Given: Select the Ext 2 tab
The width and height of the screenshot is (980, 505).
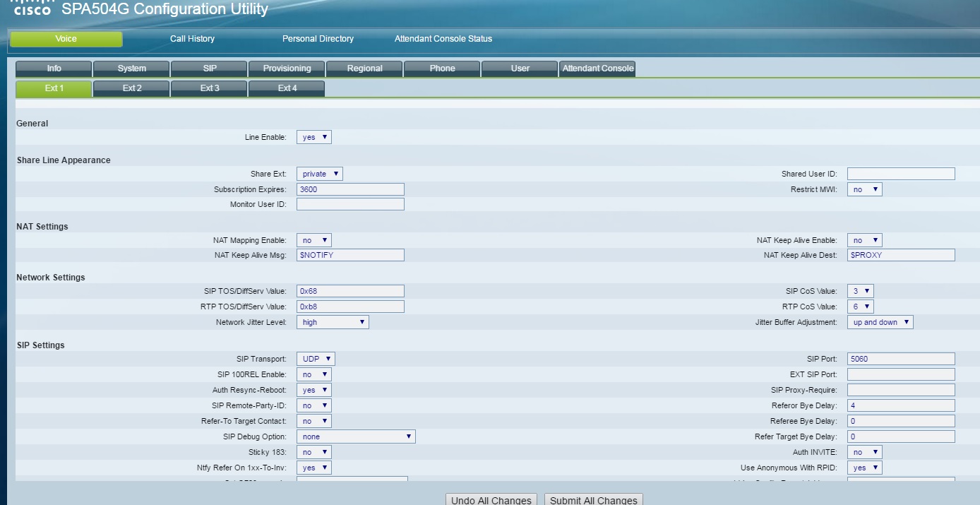Looking at the screenshot, I should [x=131, y=88].
